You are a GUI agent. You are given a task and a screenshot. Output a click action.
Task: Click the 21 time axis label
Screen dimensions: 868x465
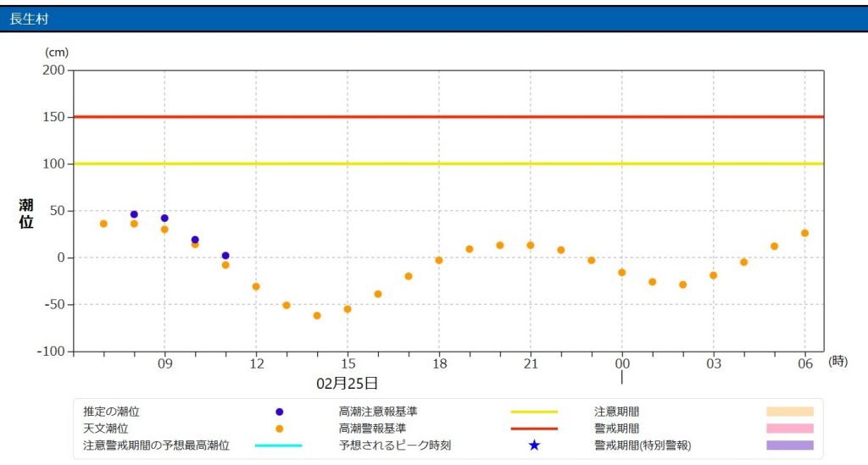[531, 363]
